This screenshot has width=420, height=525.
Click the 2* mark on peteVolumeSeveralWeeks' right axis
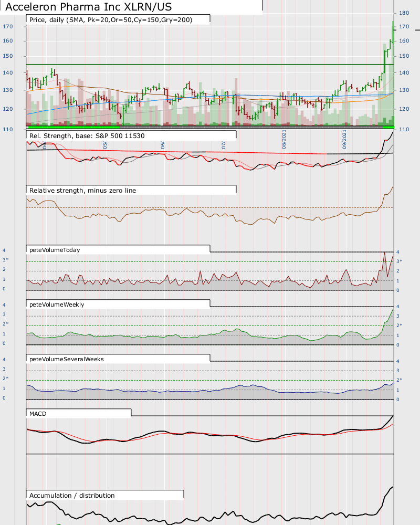399,380
